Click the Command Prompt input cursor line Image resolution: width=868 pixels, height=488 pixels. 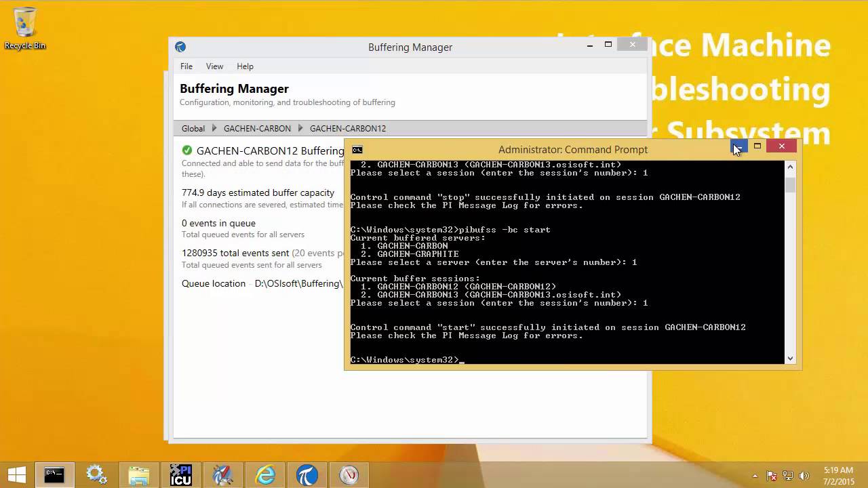(x=407, y=360)
